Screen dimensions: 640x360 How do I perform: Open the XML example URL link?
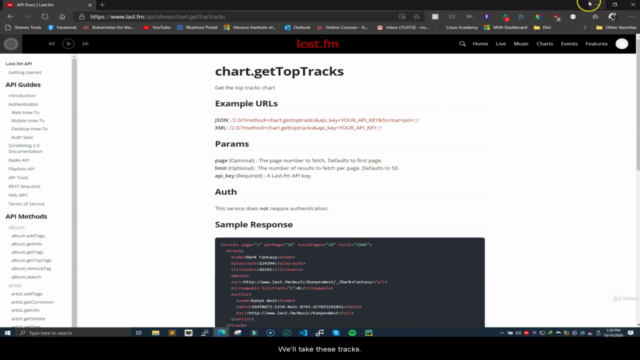click(x=303, y=128)
